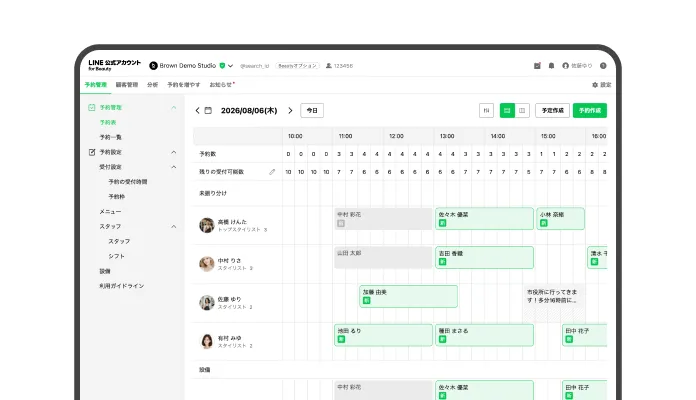Click the followers person icon beside 123456
This screenshot has height=400, width=696.
tap(328, 66)
